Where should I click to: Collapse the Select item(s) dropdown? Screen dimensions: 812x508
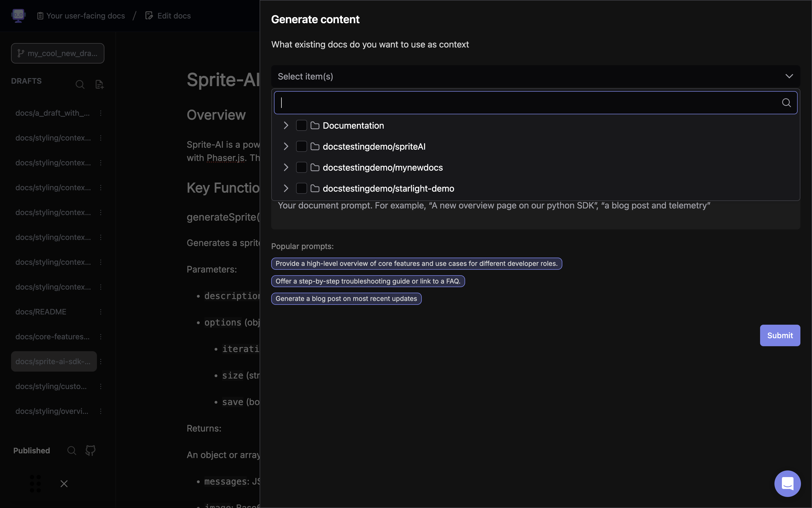(789, 76)
